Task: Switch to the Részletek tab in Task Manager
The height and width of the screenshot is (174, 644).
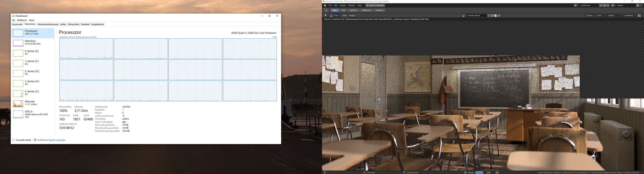Action: tap(85, 24)
